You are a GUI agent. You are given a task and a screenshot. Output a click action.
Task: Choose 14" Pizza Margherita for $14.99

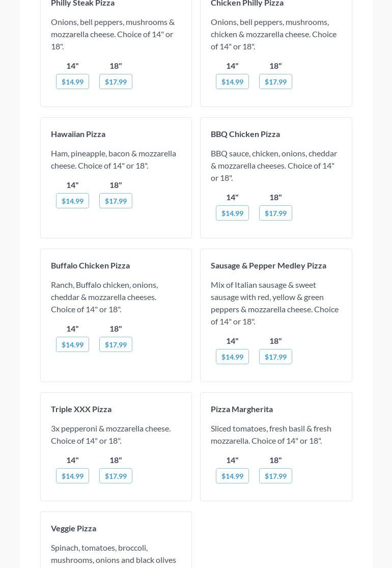232,476
